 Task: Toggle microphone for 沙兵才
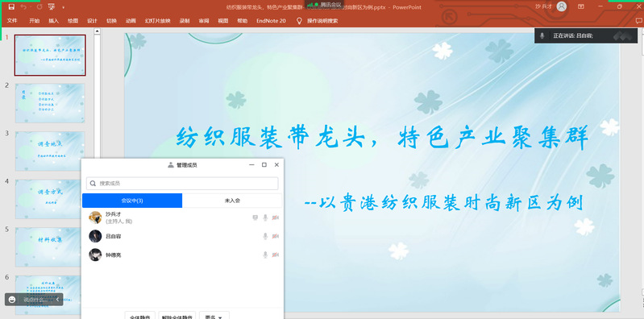click(265, 217)
